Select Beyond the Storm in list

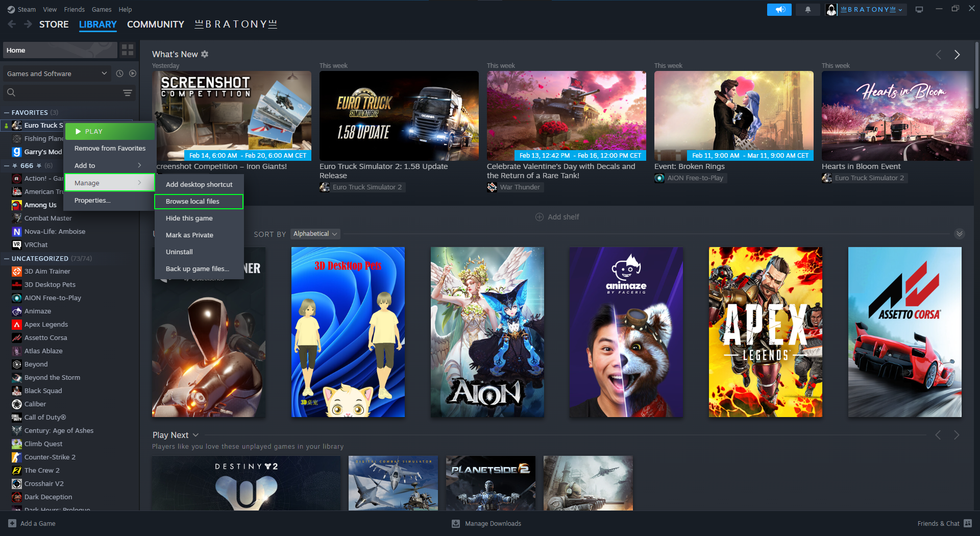(52, 377)
